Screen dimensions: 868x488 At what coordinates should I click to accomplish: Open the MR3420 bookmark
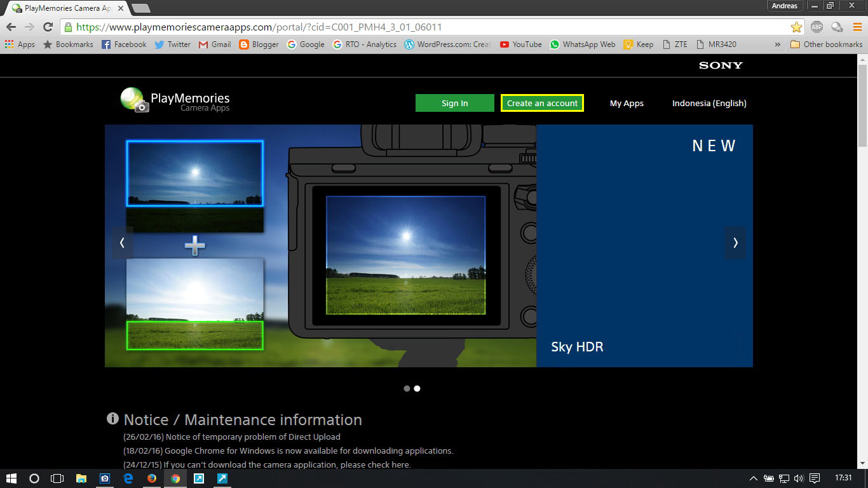[x=716, y=44]
